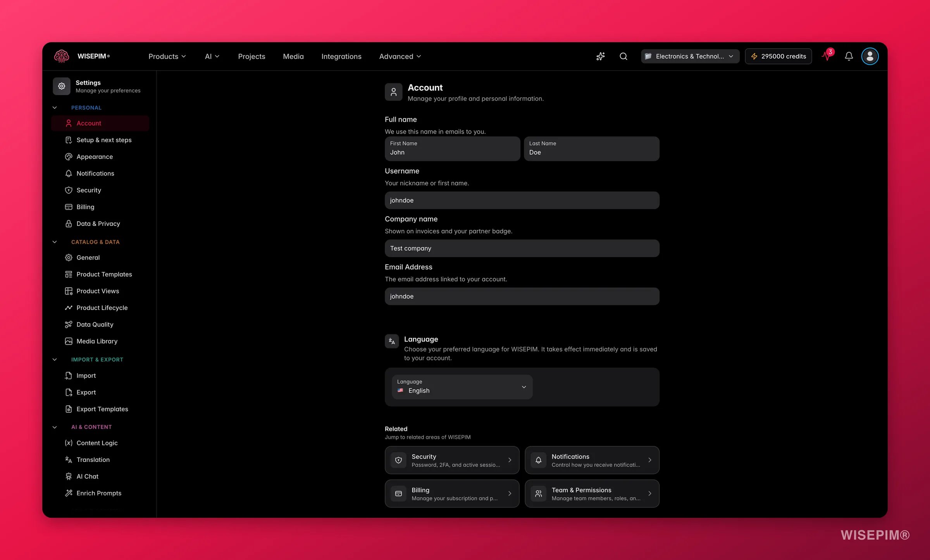Click the Appearance palette icon

click(69, 157)
